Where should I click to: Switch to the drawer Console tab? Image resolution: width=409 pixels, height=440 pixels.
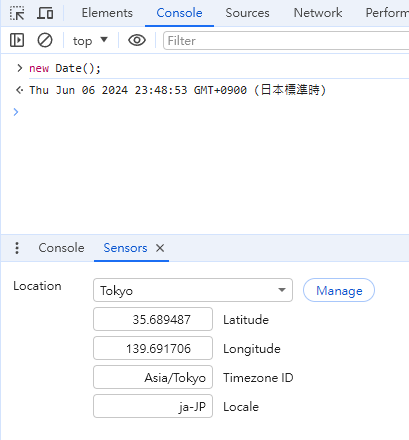coord(61,248)
